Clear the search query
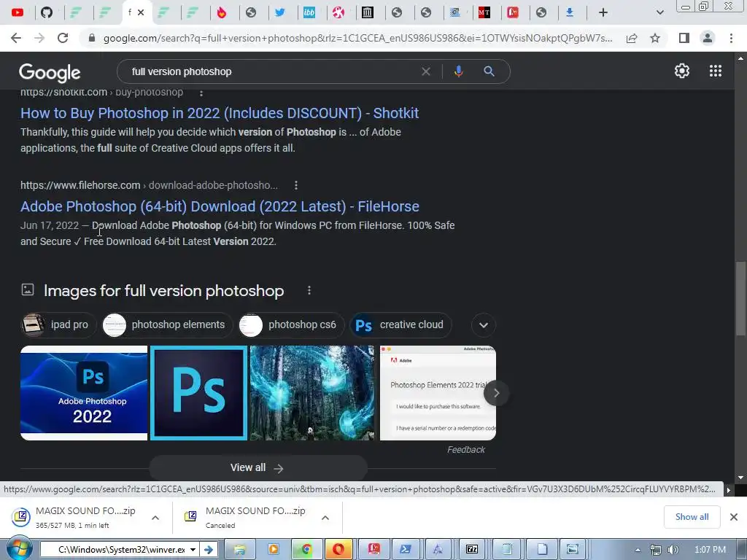 (x=426, y=71)
